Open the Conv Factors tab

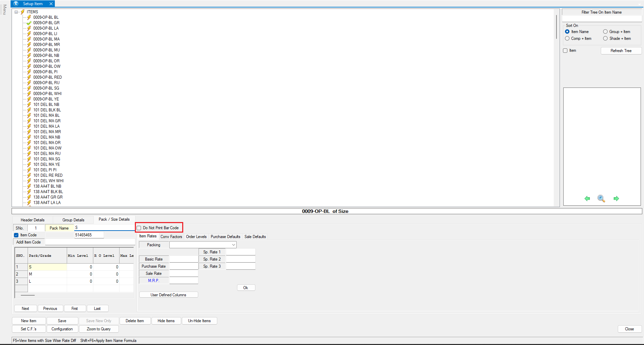click(x=171, y=237)
